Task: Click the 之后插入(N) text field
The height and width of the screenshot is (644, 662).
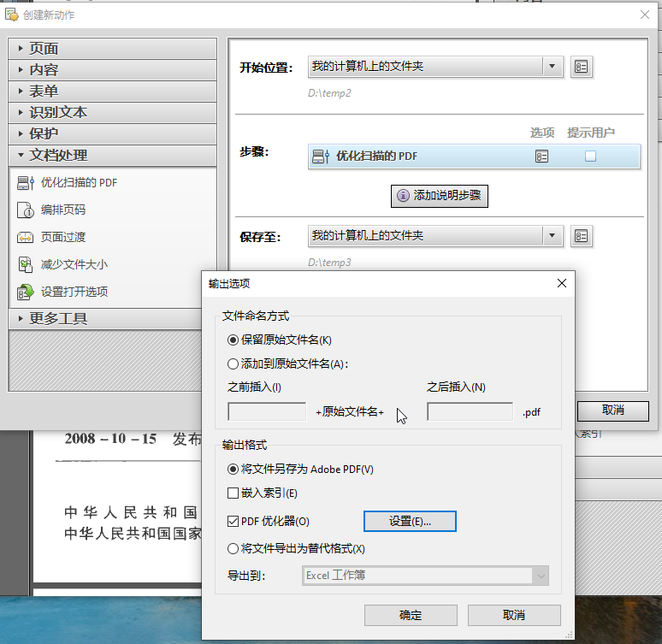Action: click(x=470, y=411)
